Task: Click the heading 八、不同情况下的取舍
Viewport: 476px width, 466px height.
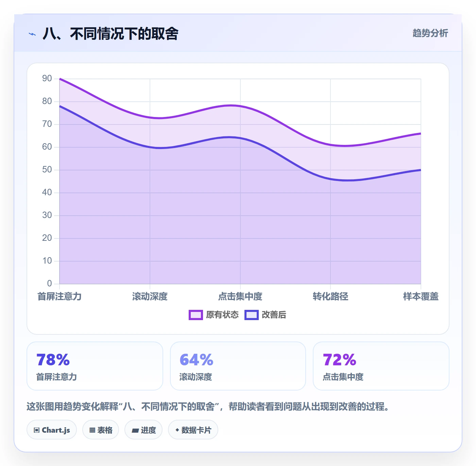Action: click(111, 34)
